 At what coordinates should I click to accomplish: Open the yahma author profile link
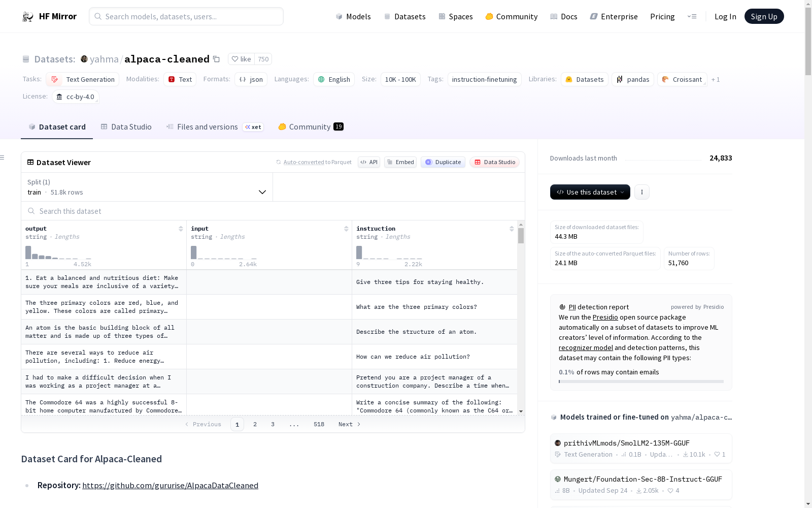(104, 59)
